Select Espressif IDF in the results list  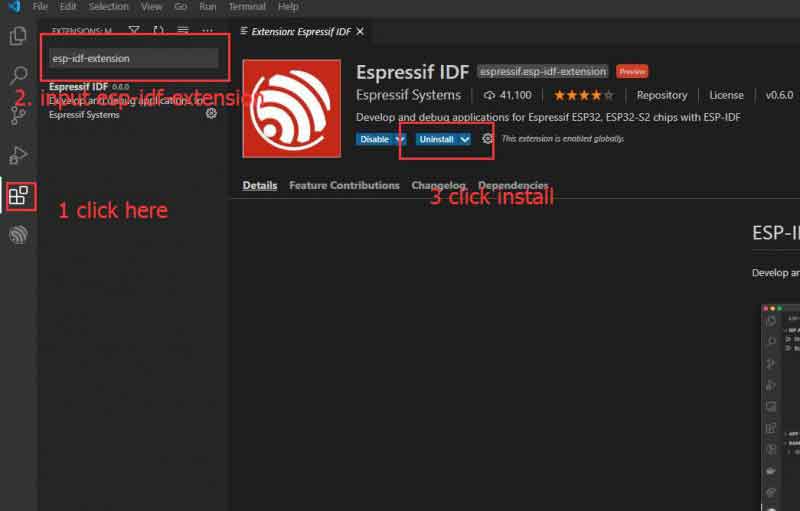133,100
